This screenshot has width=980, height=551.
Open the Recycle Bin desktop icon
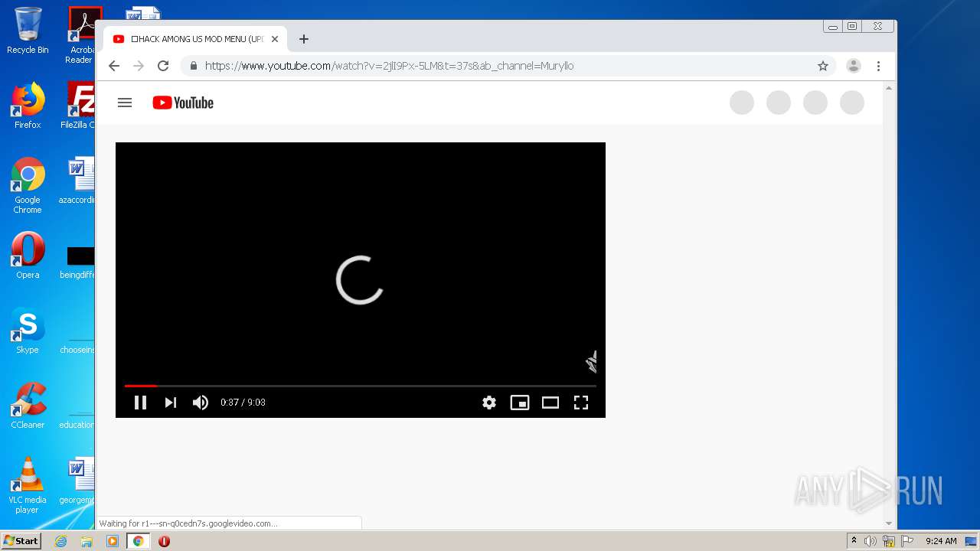click(28, 31)
